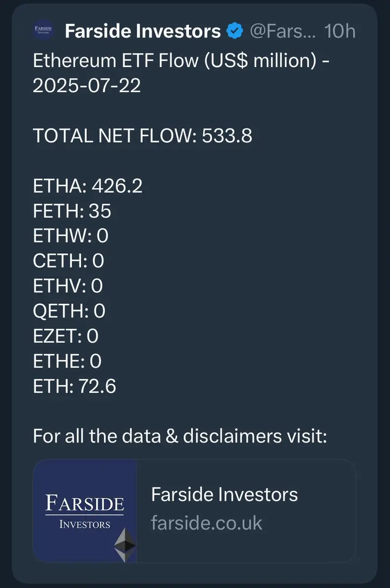The height and width of the screenshot is (588, 390).
Task: Click the ETHE: 0 line
Action: pyautogui.click(x=67, y=361)
